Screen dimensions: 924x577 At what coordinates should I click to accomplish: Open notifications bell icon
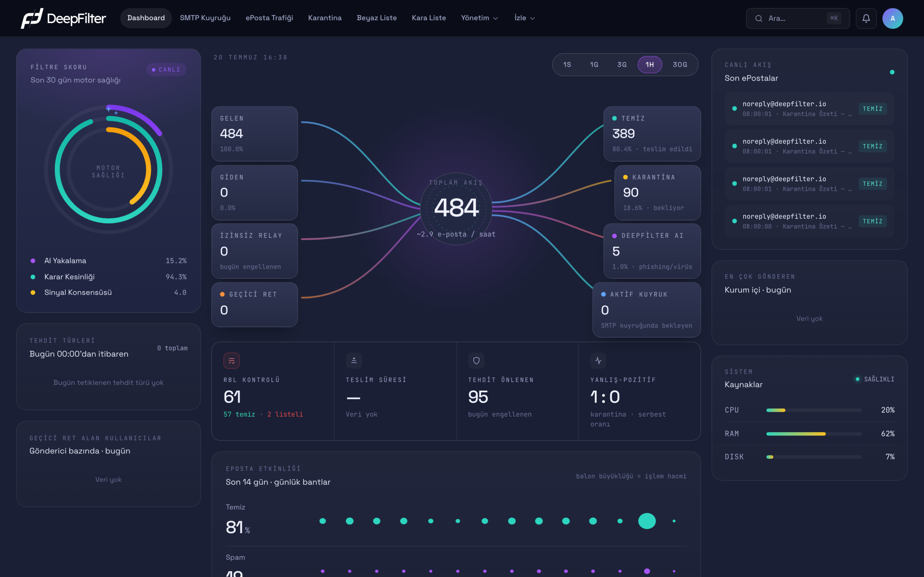pos(866,18)
